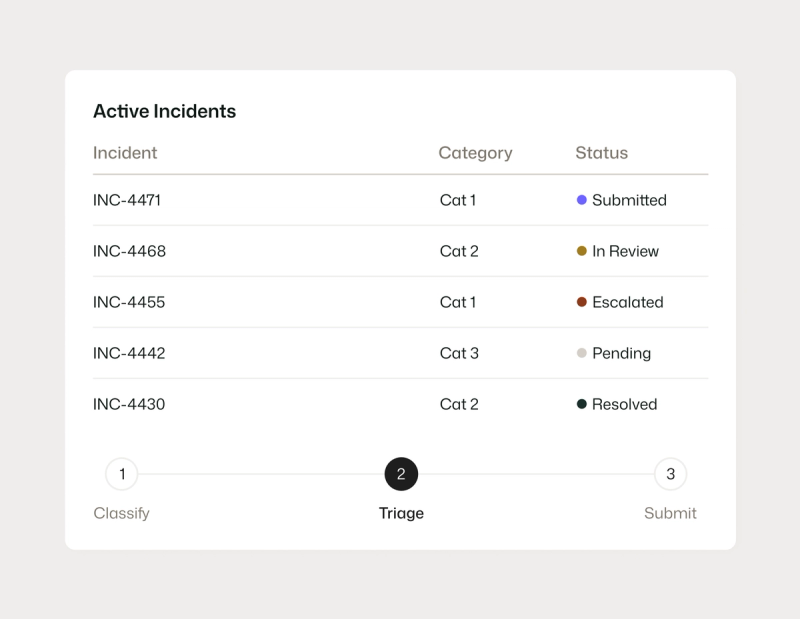Click the Submitted status label
This screenshot has height=619, width=800.
[x=629, y=200]
